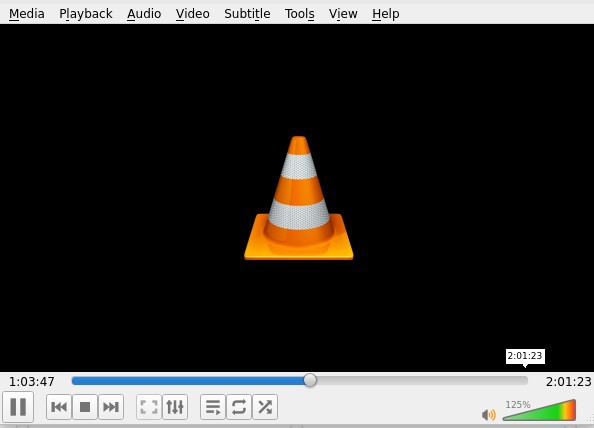594x428 pixels.
Task: Open the Help menu
Action: 385,14
